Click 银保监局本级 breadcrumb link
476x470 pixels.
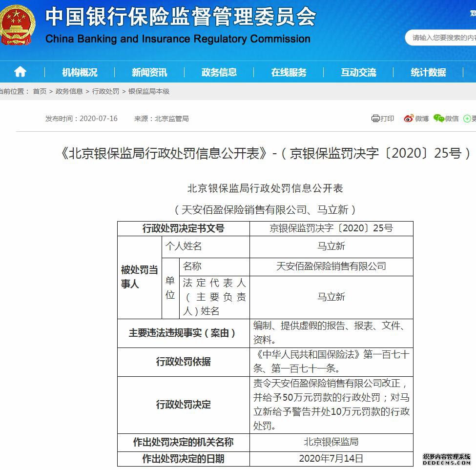point(149,91)
